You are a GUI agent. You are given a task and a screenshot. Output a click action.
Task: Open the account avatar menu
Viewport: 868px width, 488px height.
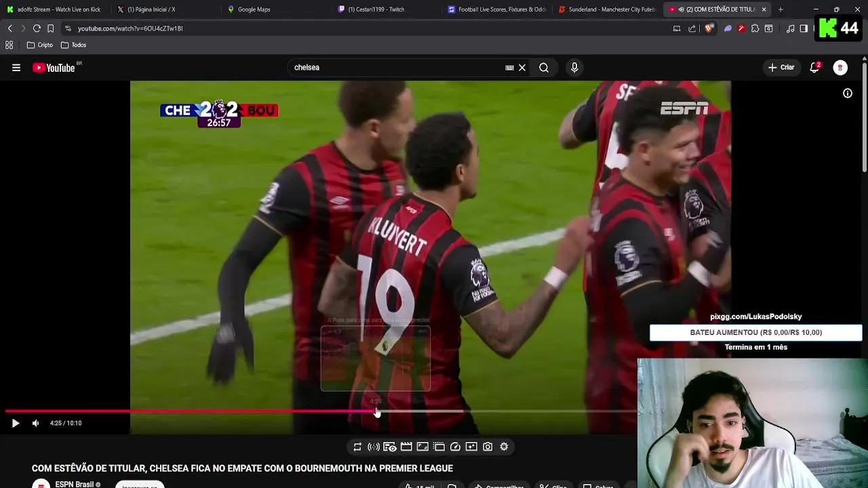pos(840,68)
